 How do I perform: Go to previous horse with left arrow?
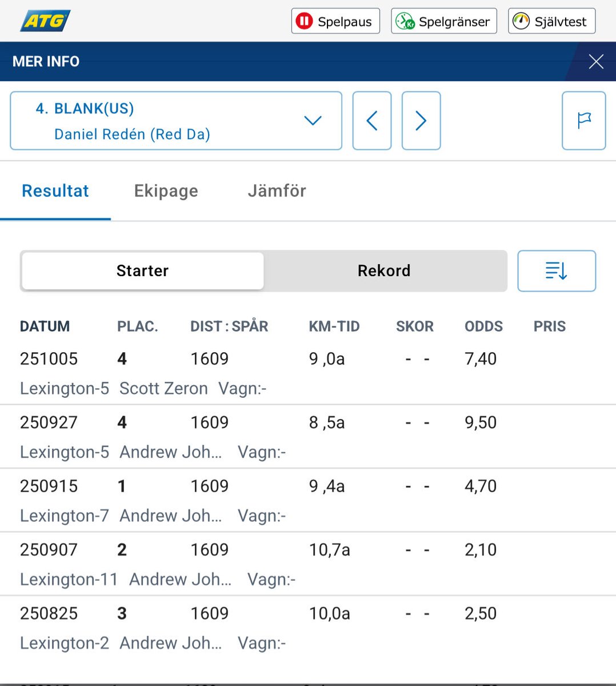pyautogui.click(x=372, y=121)
